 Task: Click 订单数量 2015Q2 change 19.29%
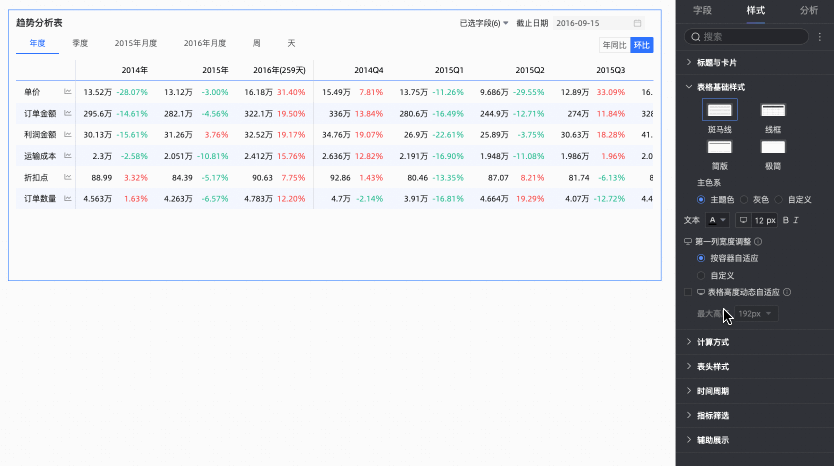(x=530, y=198)
